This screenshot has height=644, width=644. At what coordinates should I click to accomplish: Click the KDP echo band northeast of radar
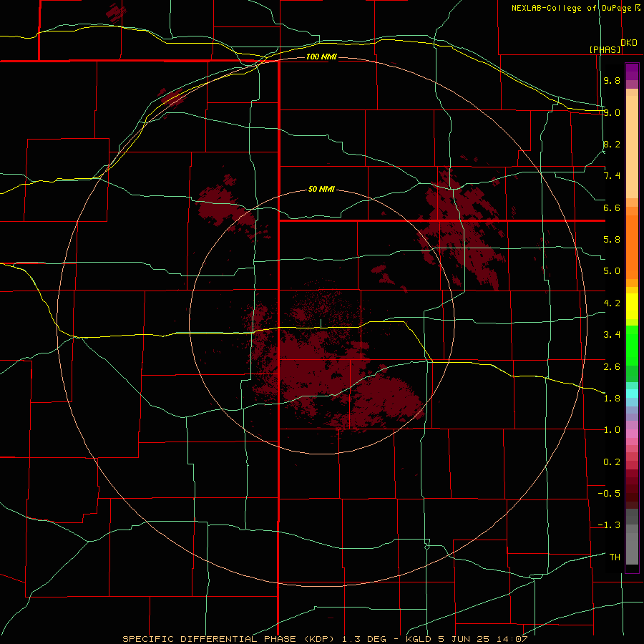(462, 230)
